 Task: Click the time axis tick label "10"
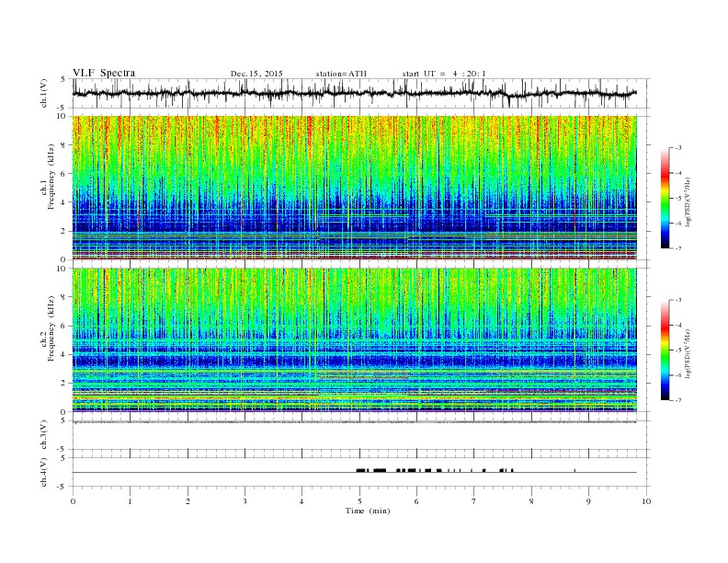(x=646, y=501)
